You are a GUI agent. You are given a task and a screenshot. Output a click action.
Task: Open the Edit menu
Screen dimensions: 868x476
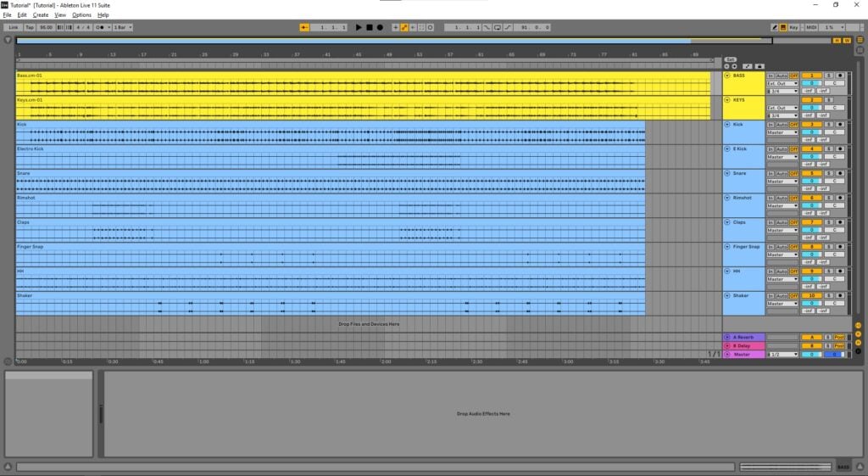(x=22, y=15)
